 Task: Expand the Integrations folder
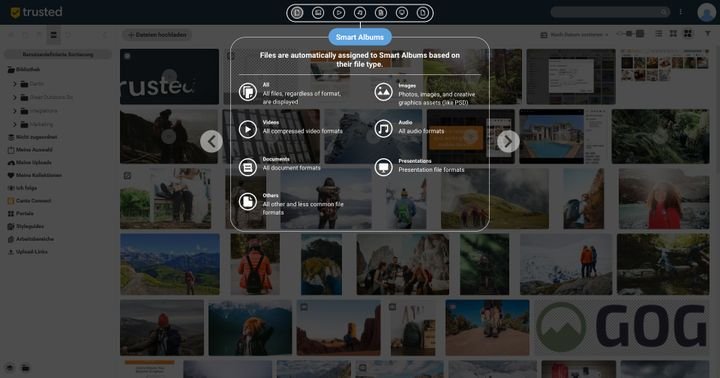[14, 111]
